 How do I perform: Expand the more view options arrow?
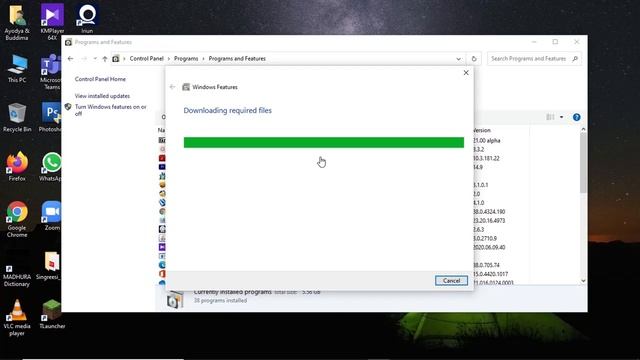562,117
